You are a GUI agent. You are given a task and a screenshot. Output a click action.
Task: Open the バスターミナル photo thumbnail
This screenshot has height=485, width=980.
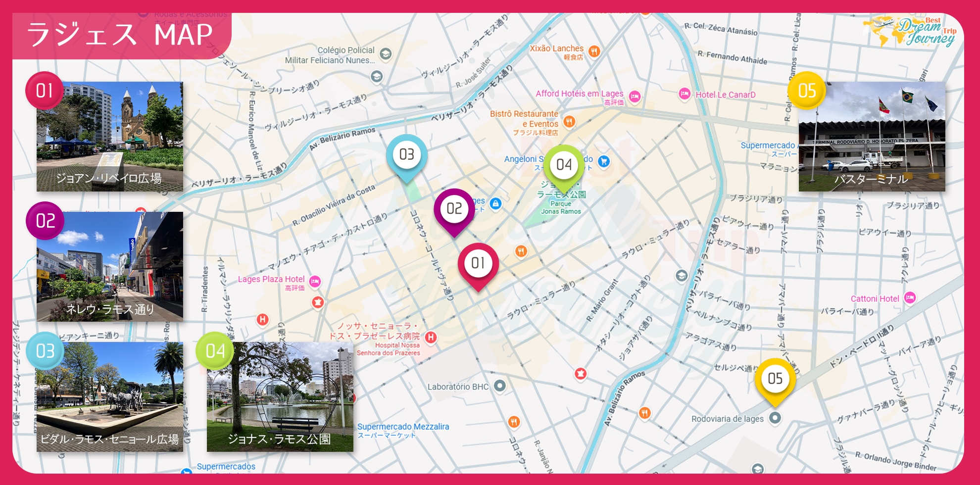pyautogui.click(x=872, y=137)
